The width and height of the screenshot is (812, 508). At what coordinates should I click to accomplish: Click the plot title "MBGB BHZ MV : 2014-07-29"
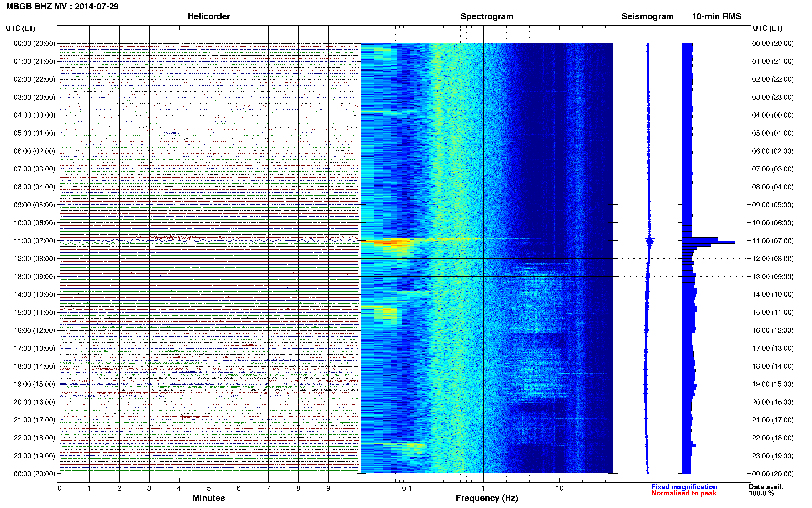pos(62,6)
